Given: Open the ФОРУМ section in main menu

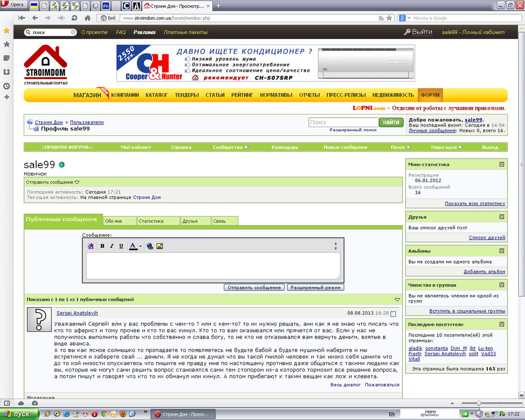Looking at the screenshot, I should pos(430,95).
